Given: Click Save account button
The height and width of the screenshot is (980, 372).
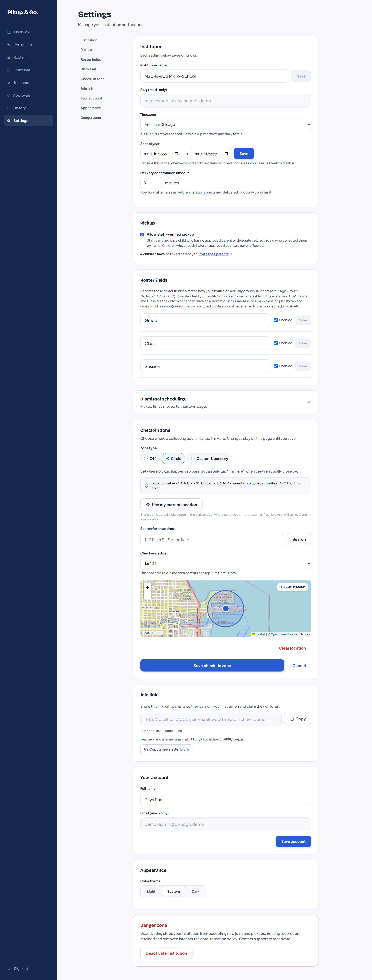Looking at the screenshot, I should (293, 842).
